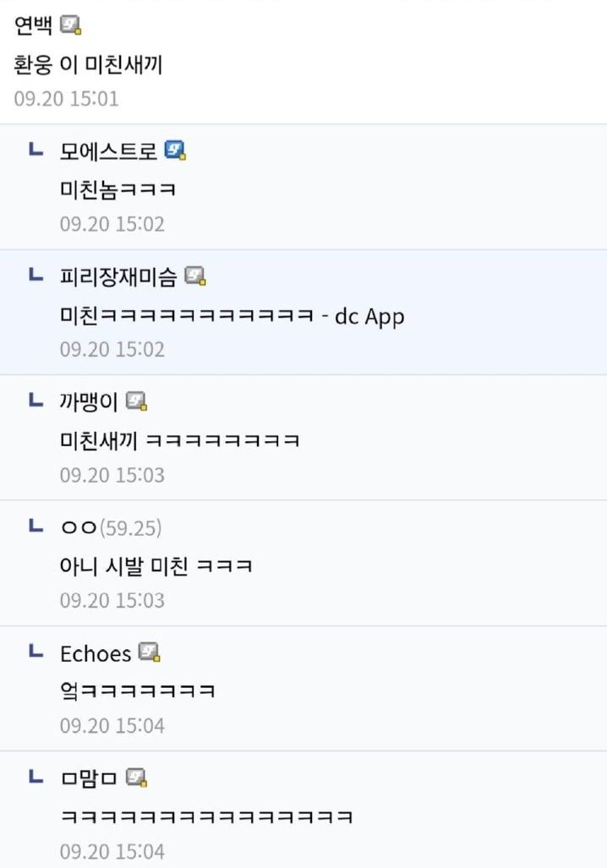Click the reply text 미친놈ㅋㅋㅋ
Screen dimensions: 607x868
118,190
